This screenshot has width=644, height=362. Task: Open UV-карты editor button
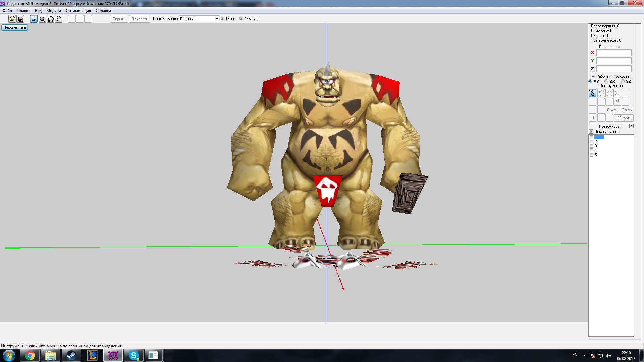(624, 118)
